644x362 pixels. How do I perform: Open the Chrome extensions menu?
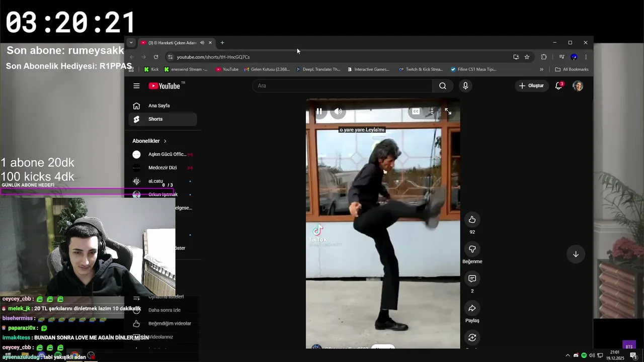point(544,57)
